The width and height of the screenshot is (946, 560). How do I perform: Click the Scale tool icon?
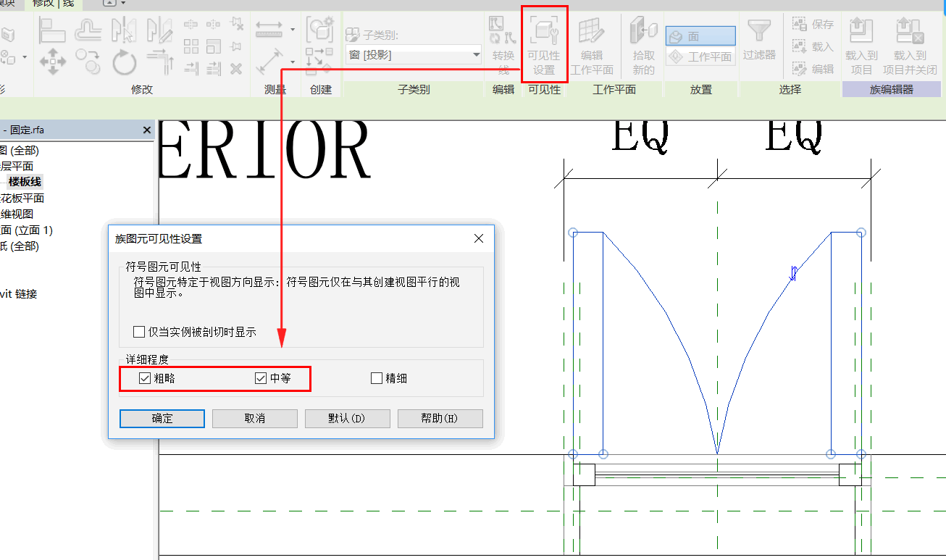tap(214, 47)
